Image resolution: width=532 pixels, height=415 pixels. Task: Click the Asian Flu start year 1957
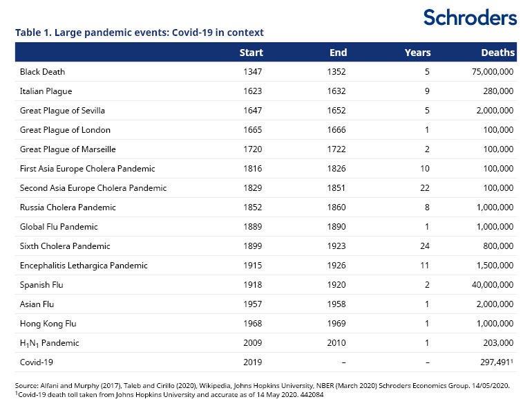(251, 304)
